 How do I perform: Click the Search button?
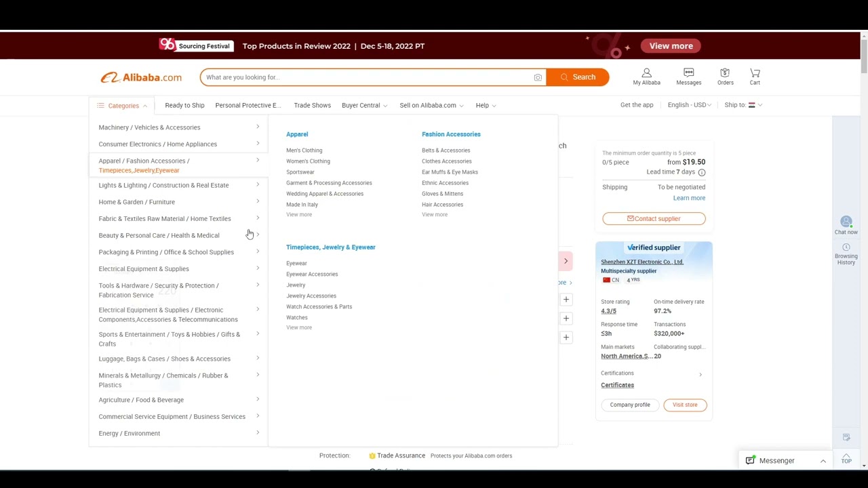tap(578, 77)
